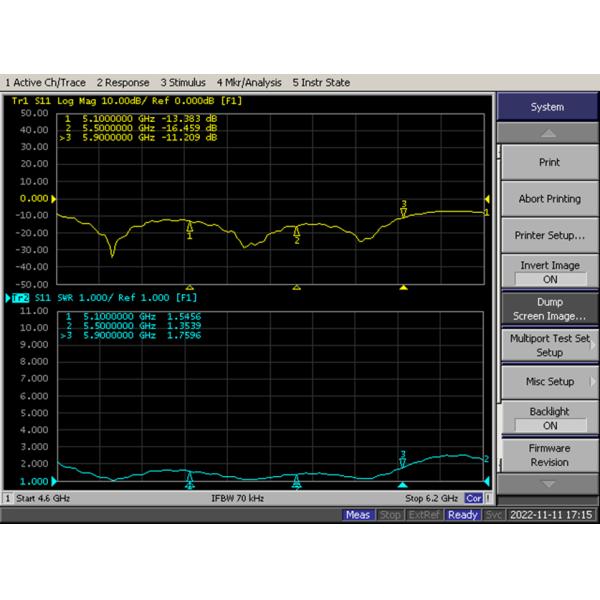Click the Ready status indicator
Image resolution: width=600 pixels, height=600 pixels.
[463, 515]
